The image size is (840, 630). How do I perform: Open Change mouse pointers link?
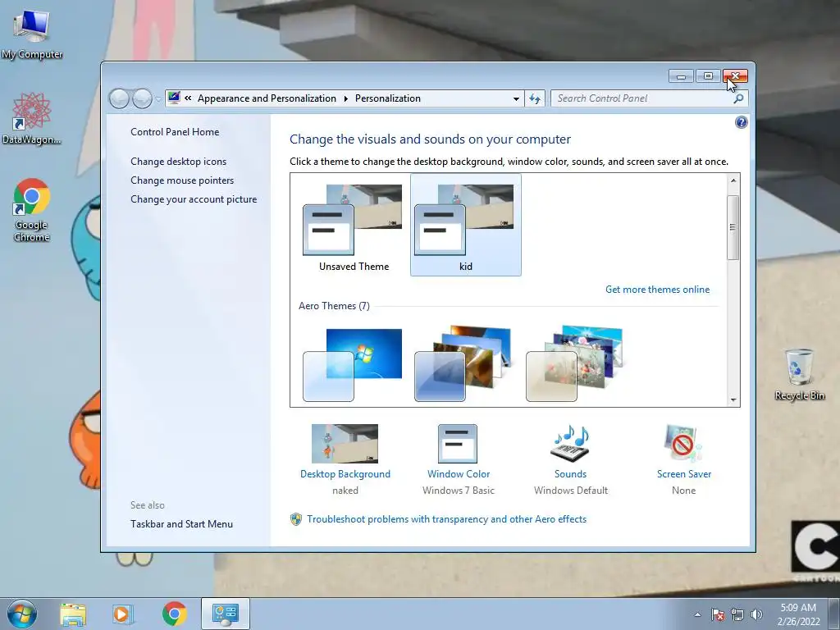point(182,180)
